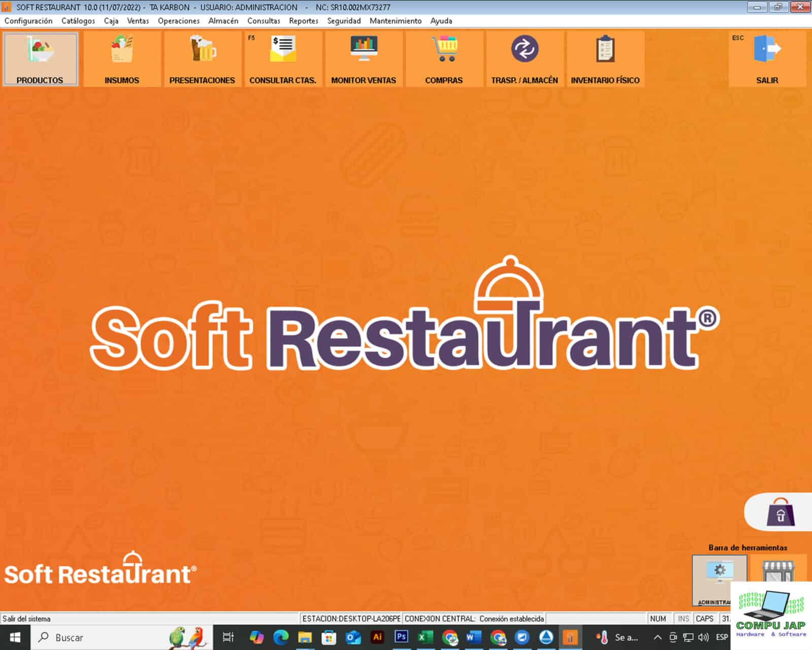This screenshot has height=650, width=812.
Task: Click the NUM indicator in status bar
Action: [658, 619]
